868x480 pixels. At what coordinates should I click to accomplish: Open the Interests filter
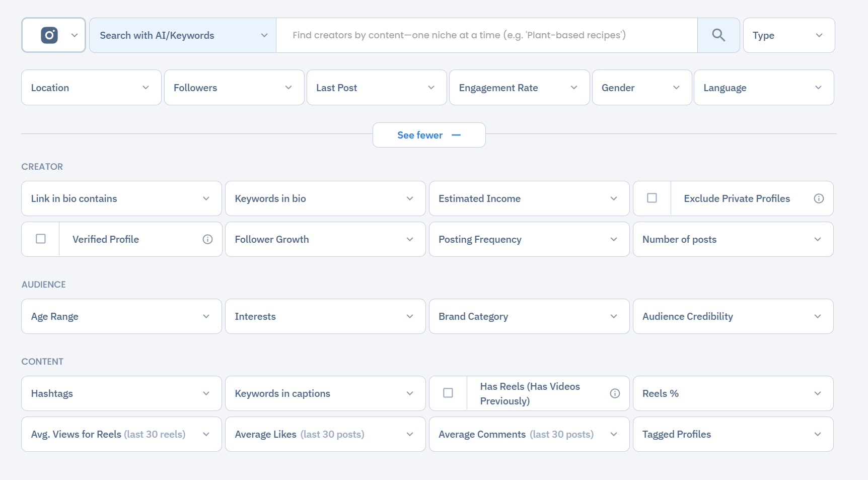click(325, 316)
